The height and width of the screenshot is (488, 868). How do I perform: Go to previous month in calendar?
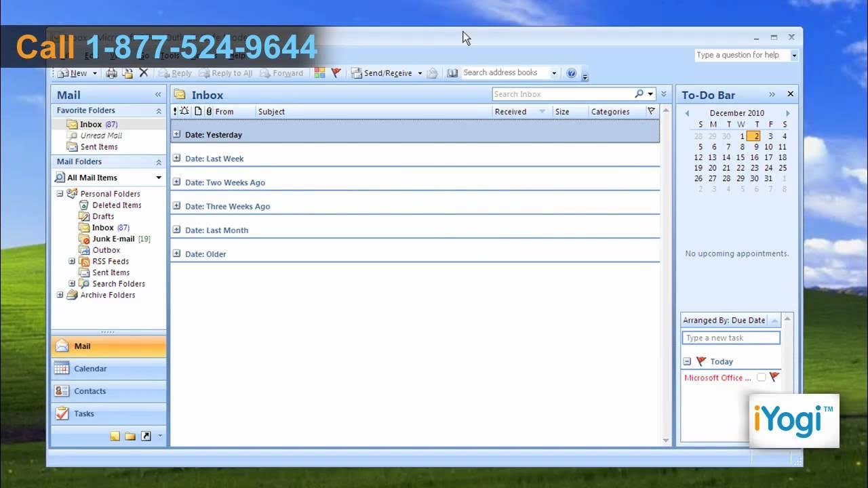pos(687,113)
